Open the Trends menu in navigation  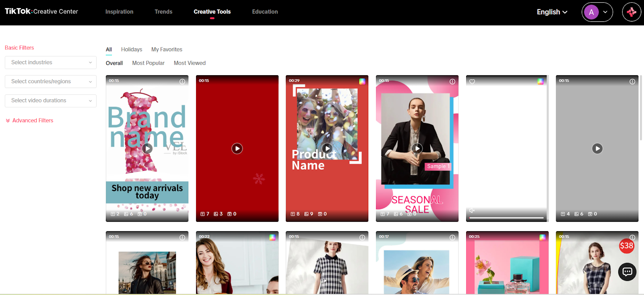click(x=163, y=12)
